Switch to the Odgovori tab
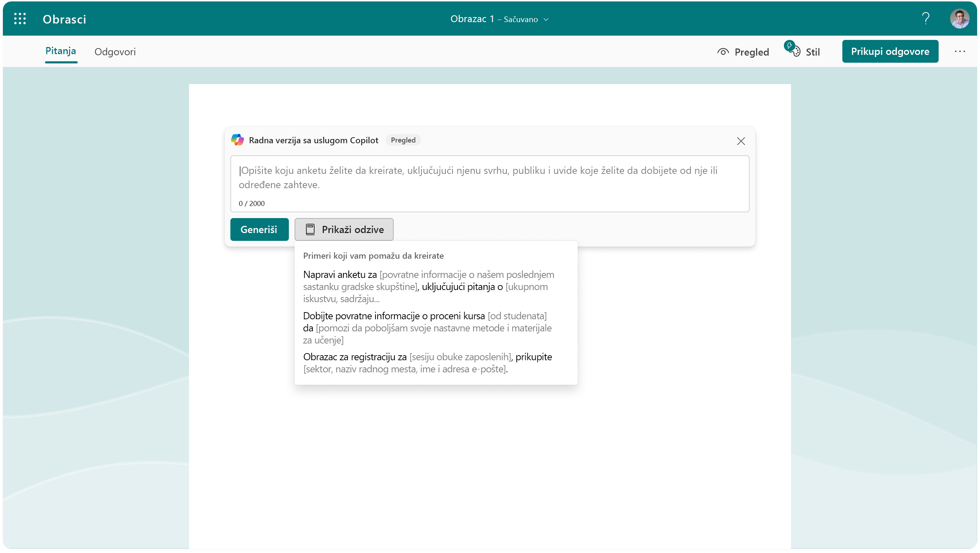 (x=115, y=52)
